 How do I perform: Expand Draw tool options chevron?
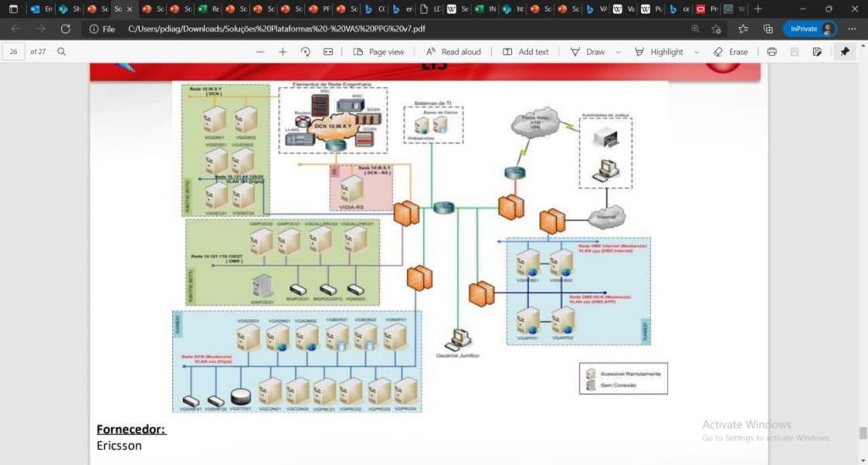coord(618,52)
